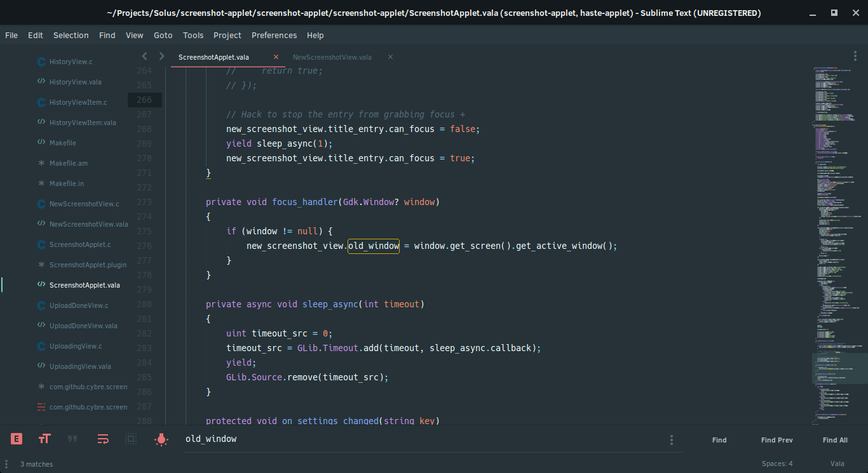Click the Find button
This screenshot has height=473, width=868.
719,440
